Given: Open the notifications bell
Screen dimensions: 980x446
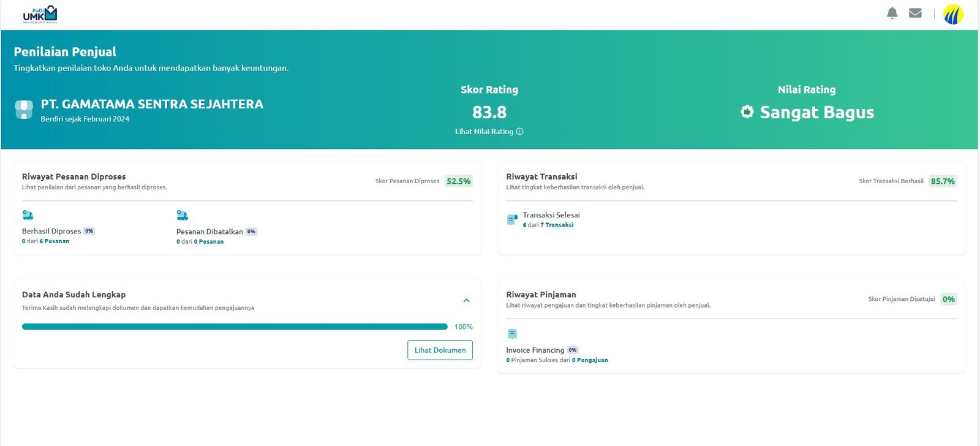Looking at the screenshot, I should point(892,13).
